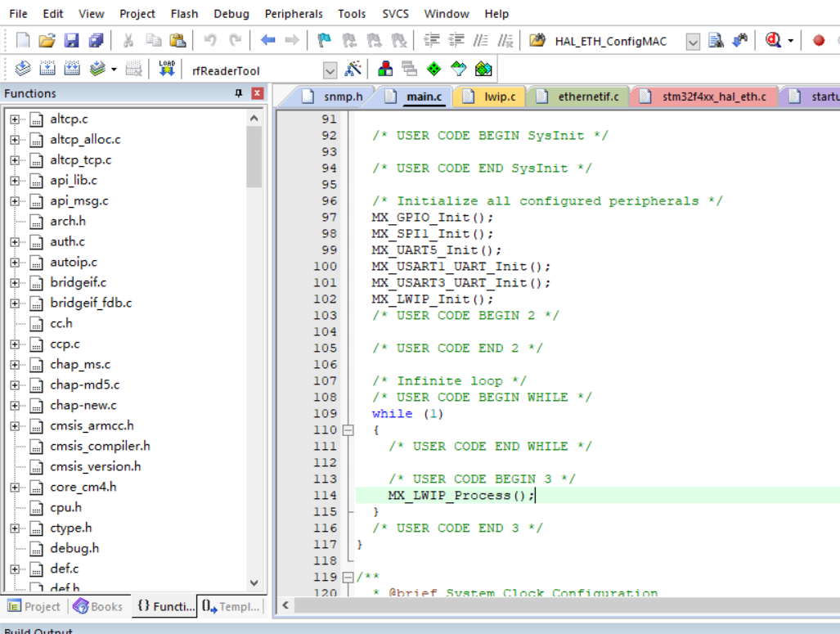Collapse the while loop block at line 110
This screenshot has height=634, width=840.
coord(349,429)
